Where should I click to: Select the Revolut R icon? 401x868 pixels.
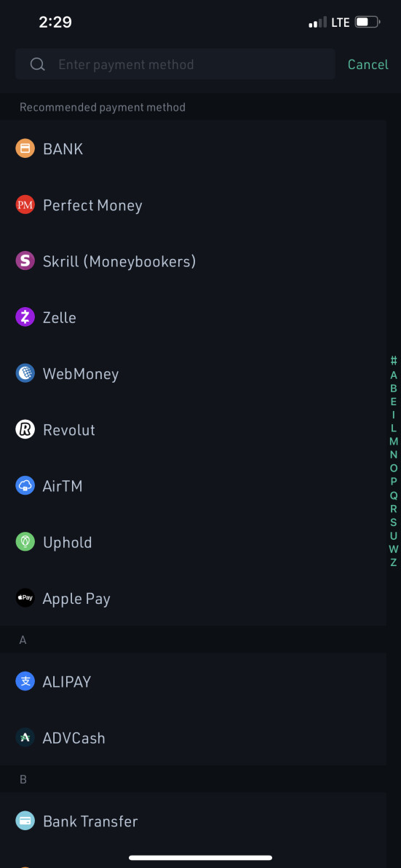(25, 429)
